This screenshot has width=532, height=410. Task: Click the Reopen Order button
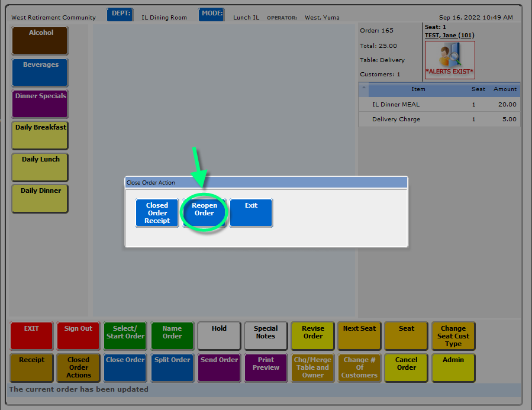[x=204, y=212]
